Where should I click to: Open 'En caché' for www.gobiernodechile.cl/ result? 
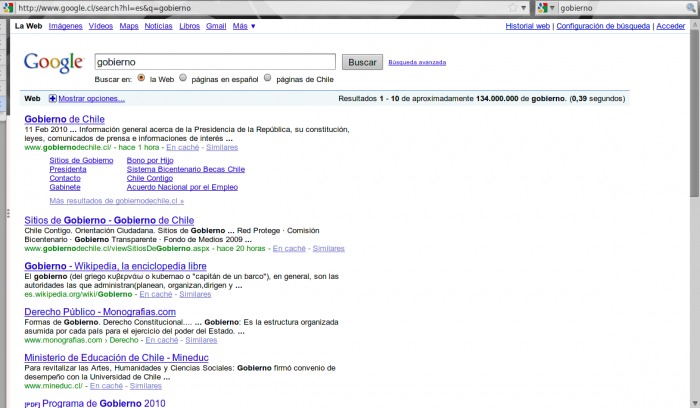coord(183,147)
